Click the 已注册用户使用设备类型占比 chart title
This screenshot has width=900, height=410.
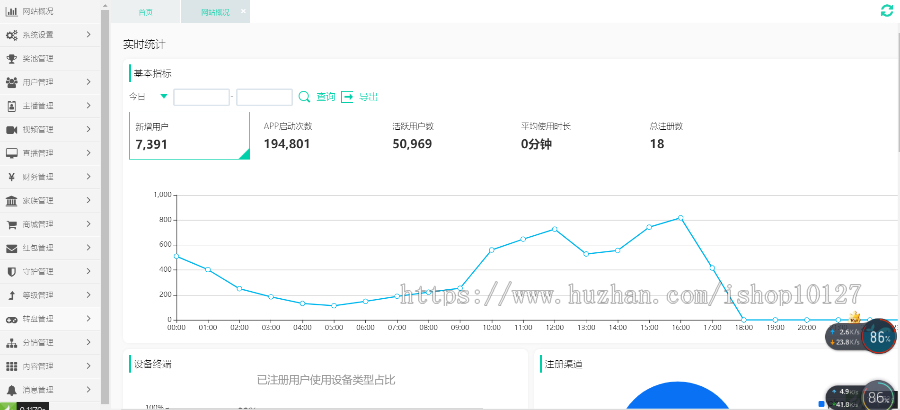(x=326, y=380)
